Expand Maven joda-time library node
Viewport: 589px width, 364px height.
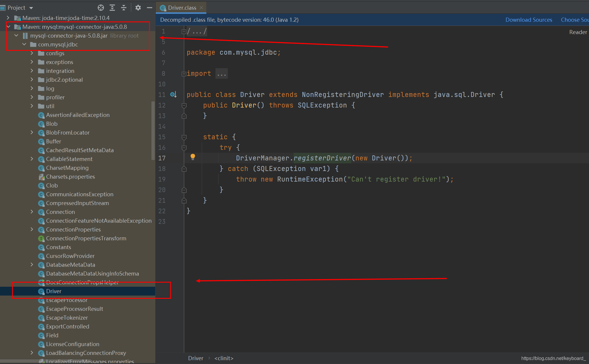click(x=8, y=18)
